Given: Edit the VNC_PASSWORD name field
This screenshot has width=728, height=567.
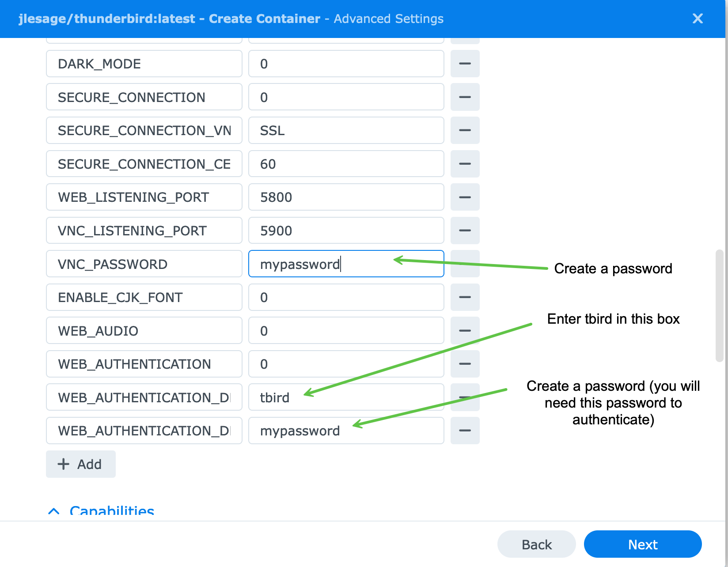Looking at the screenshot, I should 144,264.
